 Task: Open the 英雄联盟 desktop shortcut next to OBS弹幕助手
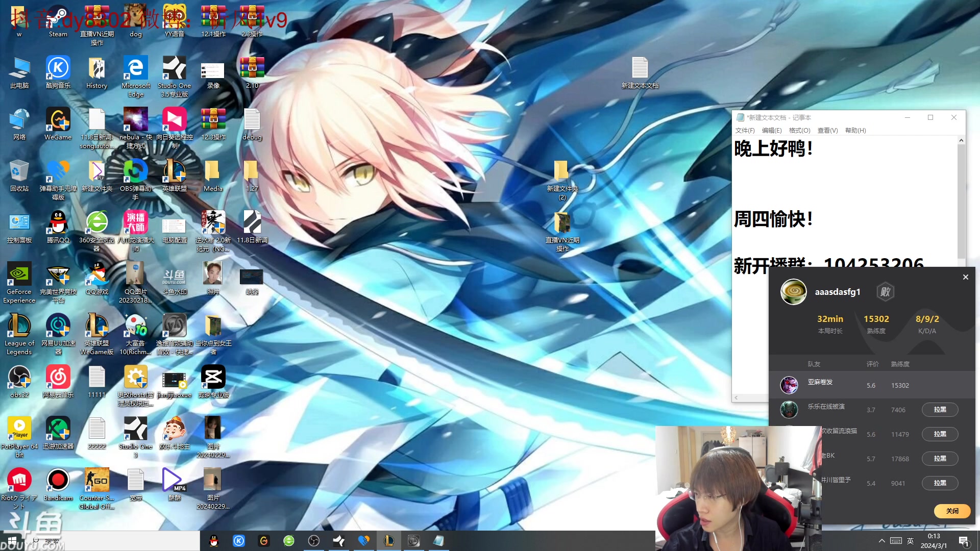[x=175, y=175]
